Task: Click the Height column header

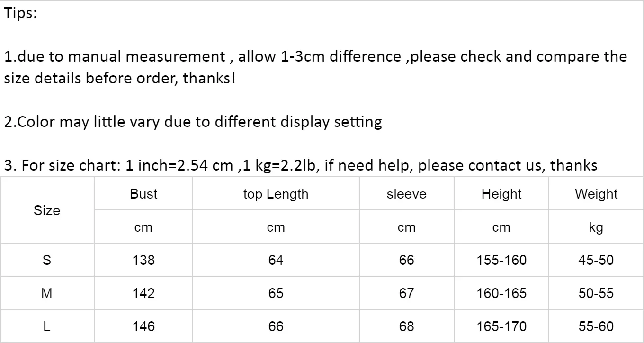Action: 501,194
